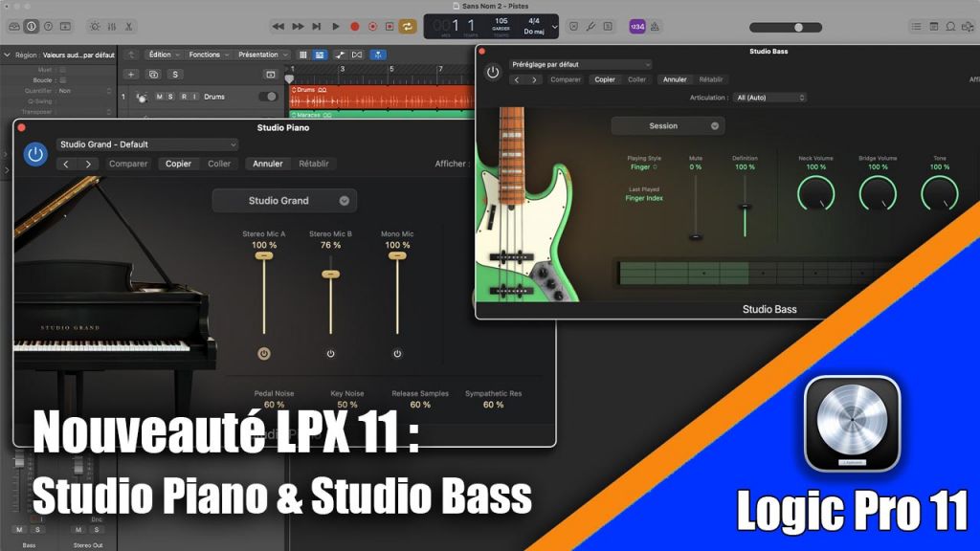Open the tuner icon in control bar

[590, 26]
